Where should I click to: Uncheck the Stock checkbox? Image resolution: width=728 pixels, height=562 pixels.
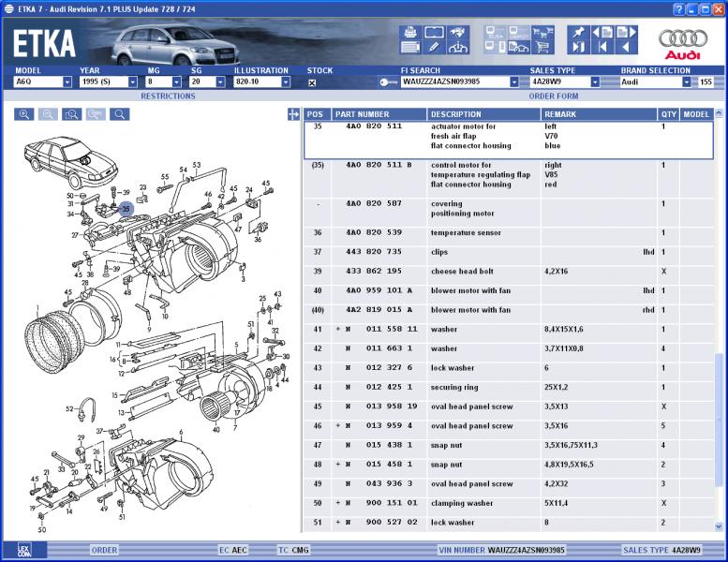click(x=312, y=82)
